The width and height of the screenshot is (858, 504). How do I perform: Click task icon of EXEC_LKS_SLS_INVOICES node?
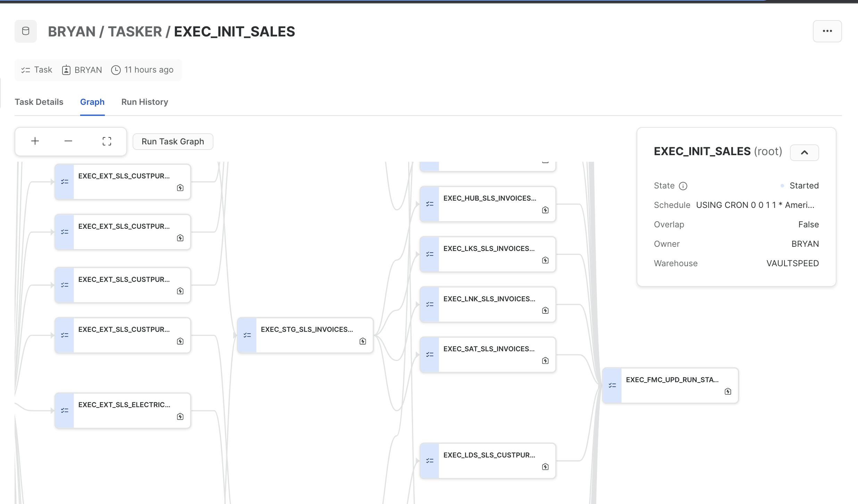(x=430, y=254)
